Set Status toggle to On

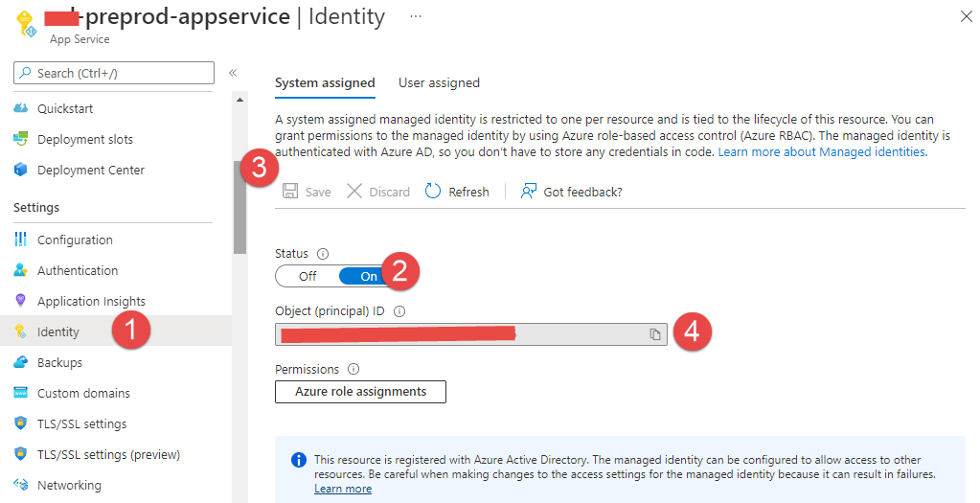tap(368, 276)
